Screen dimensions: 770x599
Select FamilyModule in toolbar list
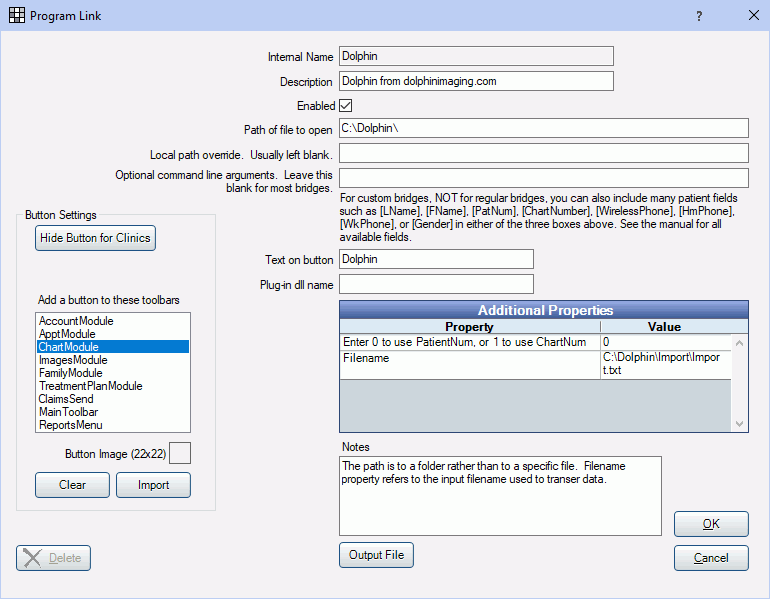[113, 373]
